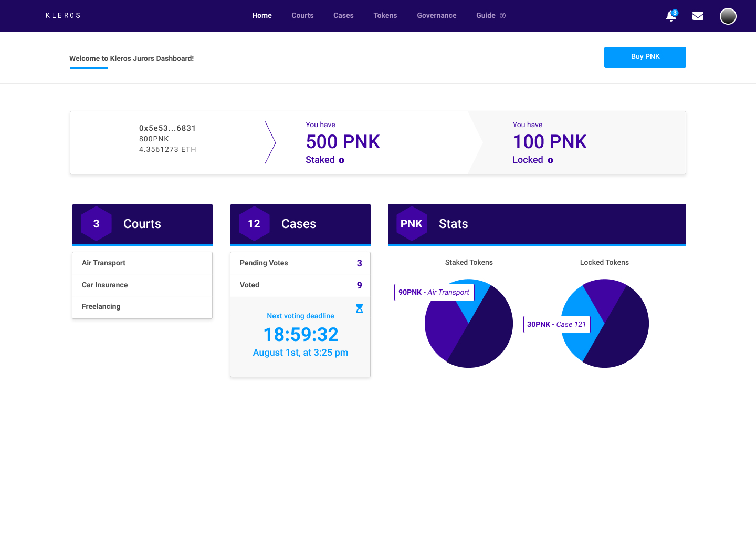Click the wallet chevron arrow
Image resolution: width=756 pixels, height=538 pixels.
270,142
